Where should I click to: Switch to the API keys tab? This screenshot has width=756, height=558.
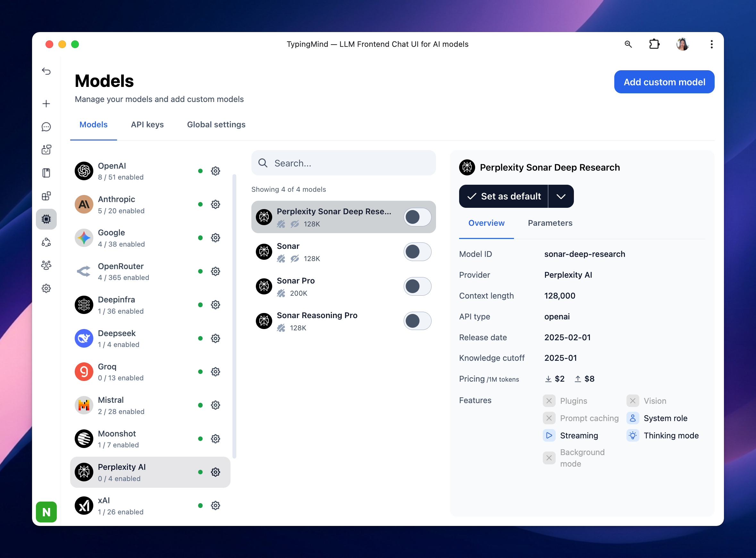pos(147,125)
